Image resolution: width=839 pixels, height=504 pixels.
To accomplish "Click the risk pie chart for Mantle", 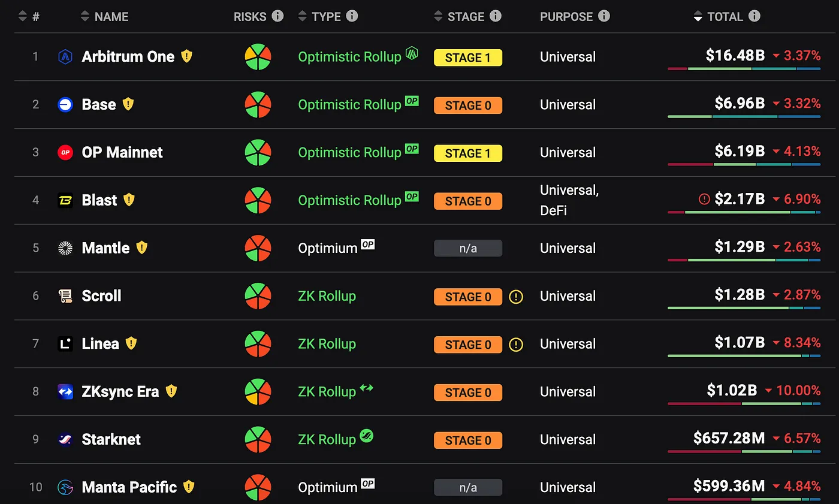I will point(258,248).
